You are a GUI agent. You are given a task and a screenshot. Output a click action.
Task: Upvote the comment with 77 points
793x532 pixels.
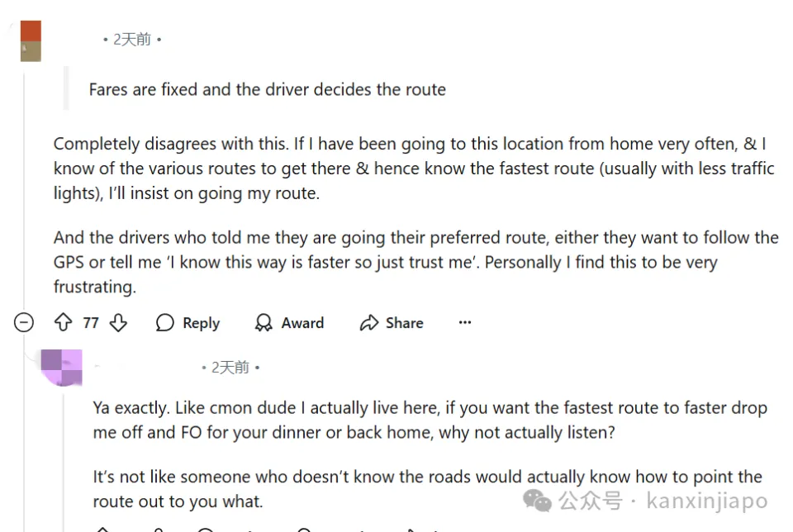(x=64, y=322)
